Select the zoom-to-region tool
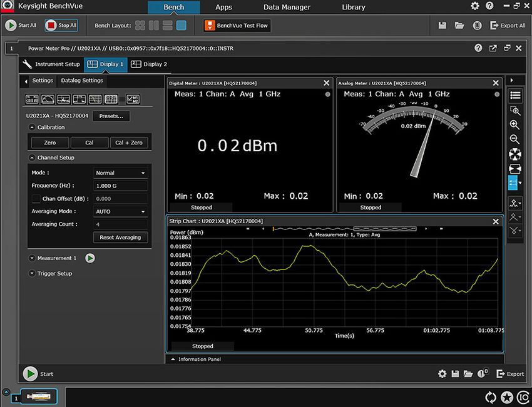 pyautogui.click(x=514, y=111)
